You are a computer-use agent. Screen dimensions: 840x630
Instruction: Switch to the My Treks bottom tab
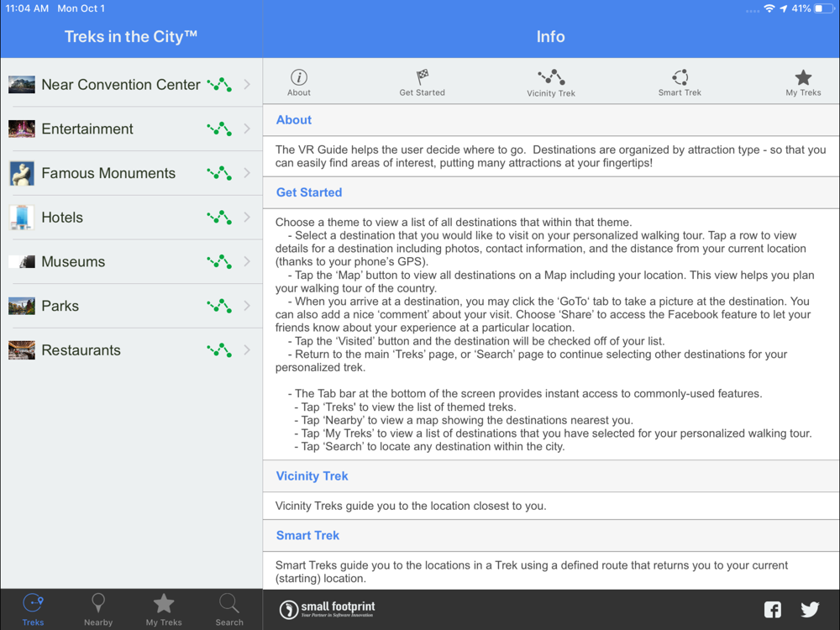click(164, 610)
